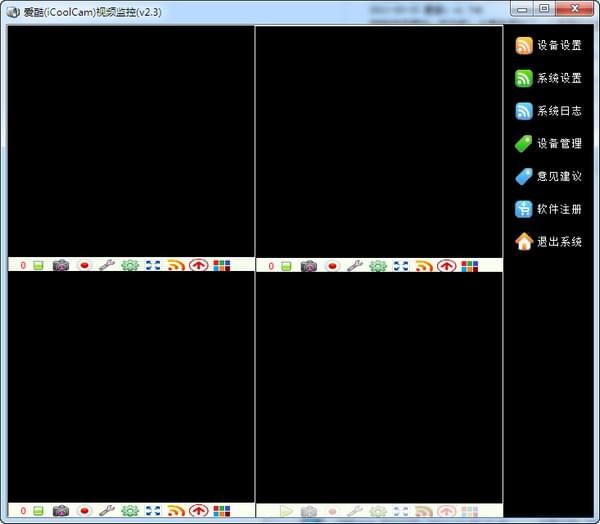Start recording in the top-left video pane

click(84, 266)
